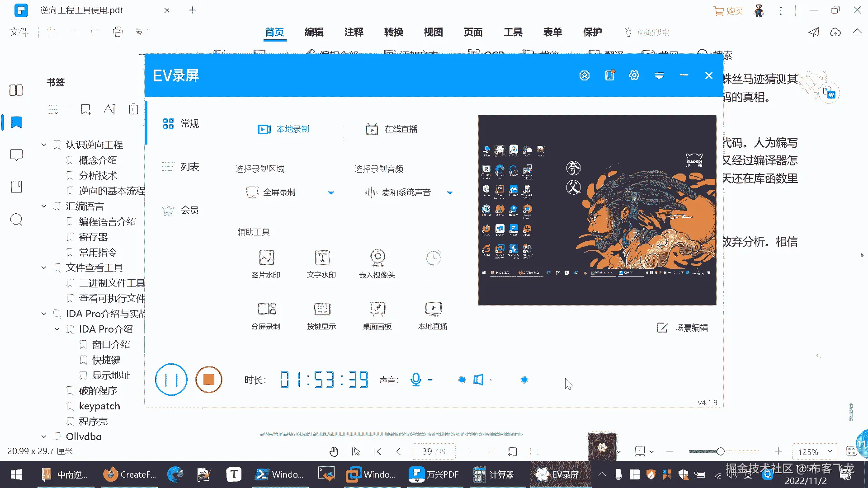
Task: Click the 本地直播 local live icon
Action: [x=433, y=309]
